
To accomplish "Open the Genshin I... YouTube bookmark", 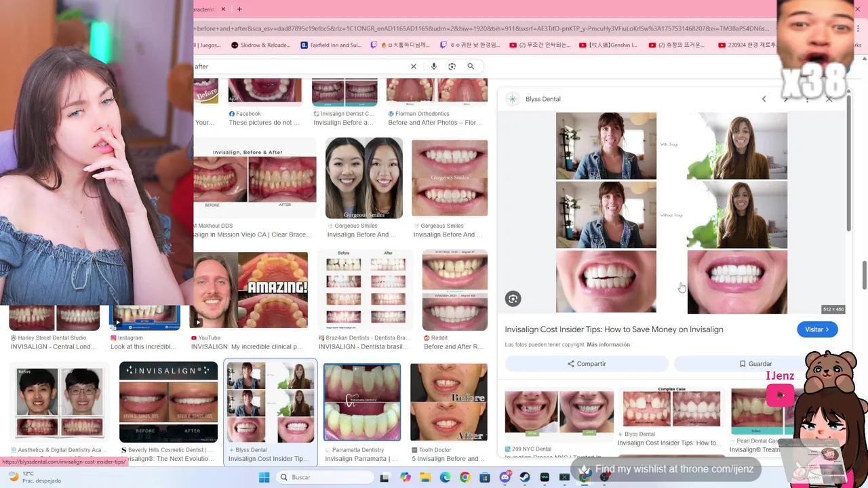I will tap(608, 45).
